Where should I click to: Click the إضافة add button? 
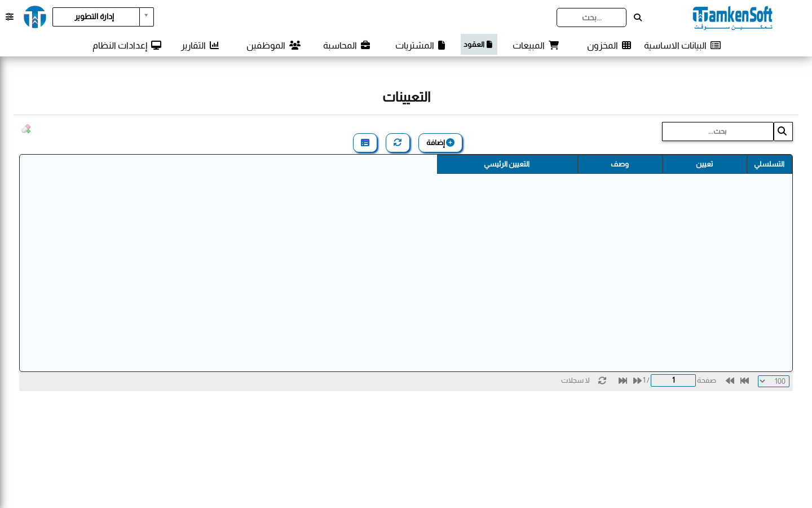[440, 143]
